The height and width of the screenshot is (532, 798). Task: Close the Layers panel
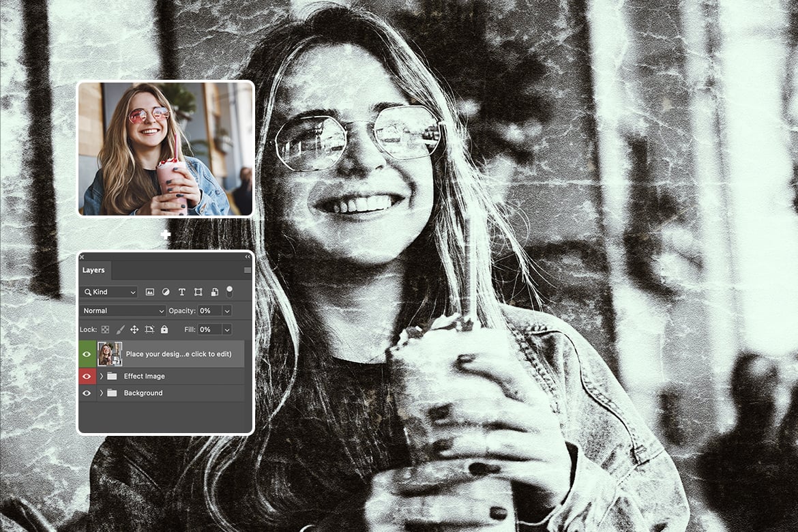tap(82, 257)
